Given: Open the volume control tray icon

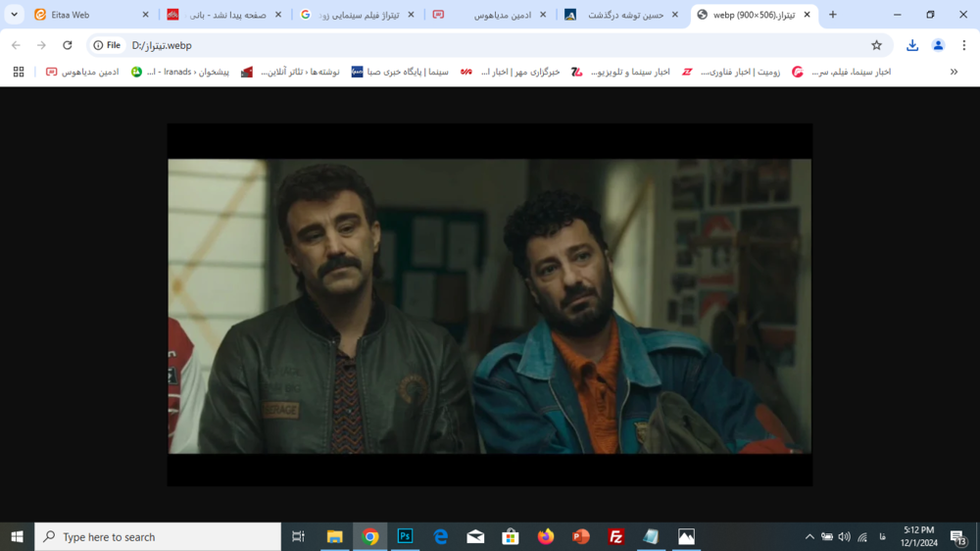Looking at the screenshot, I should pos(845,536).
